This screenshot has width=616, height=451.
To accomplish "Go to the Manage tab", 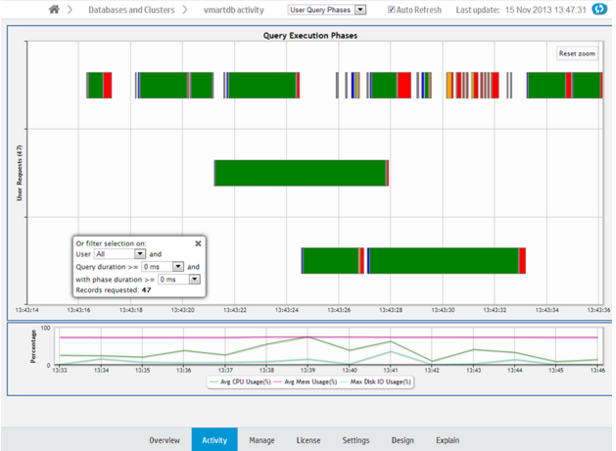I will pos(262,440).
